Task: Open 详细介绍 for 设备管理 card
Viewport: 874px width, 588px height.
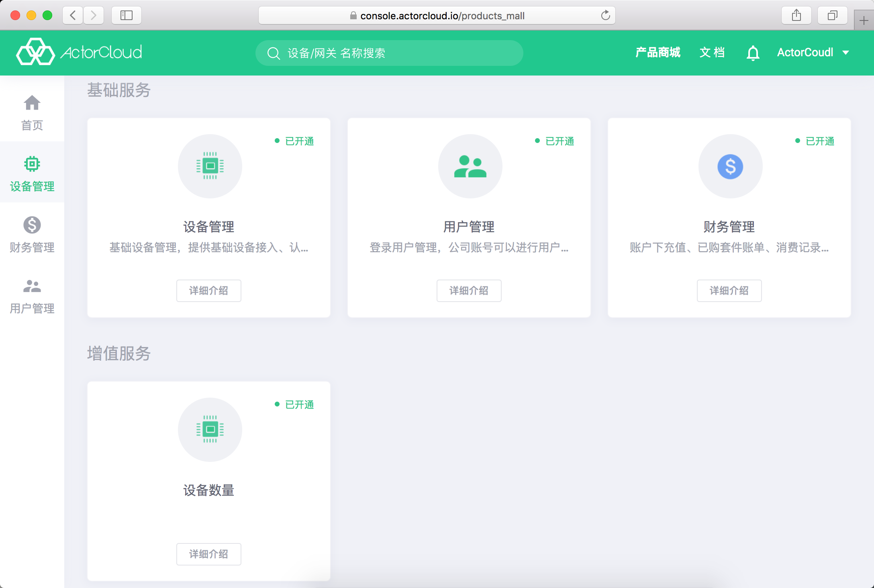Action: pyautogui.click(x=209, y=290)
